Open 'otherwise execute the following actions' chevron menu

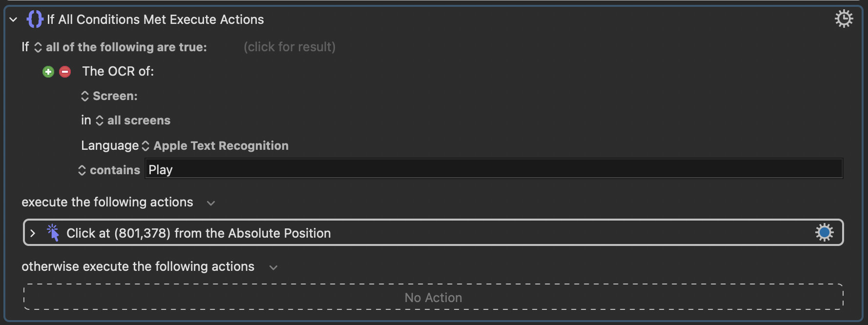(273, 267)
